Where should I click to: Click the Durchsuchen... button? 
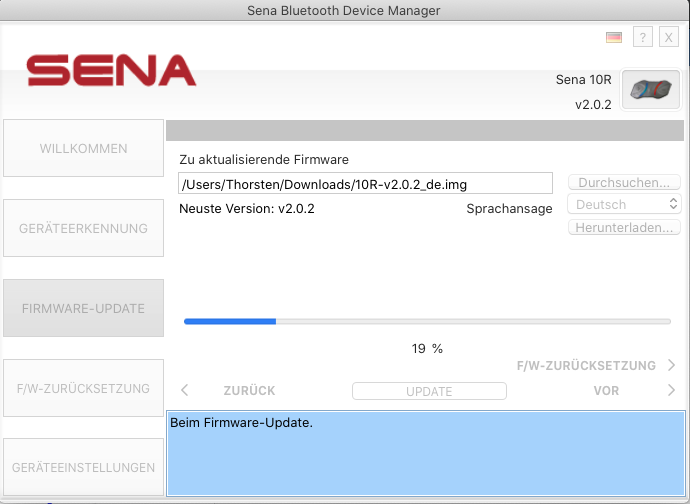(624, 182)
